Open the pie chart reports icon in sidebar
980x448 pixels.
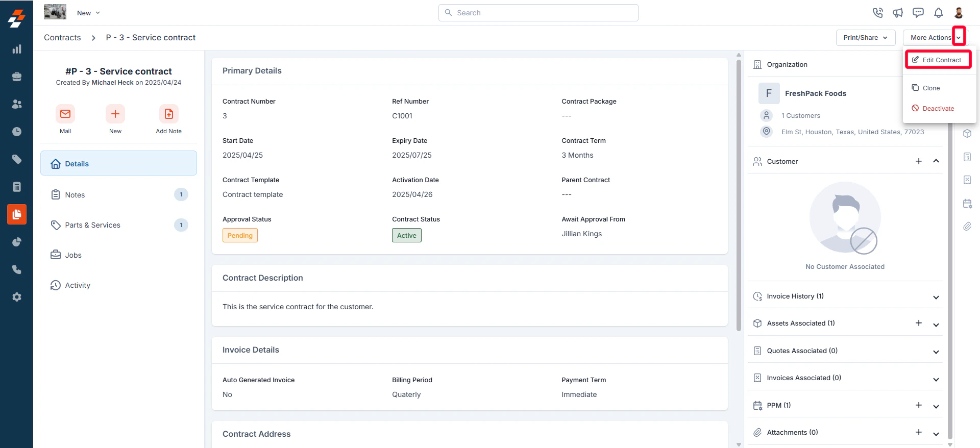pos(17,242)
